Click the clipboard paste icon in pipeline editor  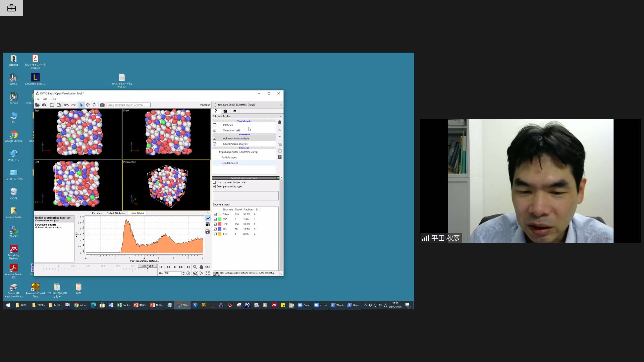pos(280,157)
